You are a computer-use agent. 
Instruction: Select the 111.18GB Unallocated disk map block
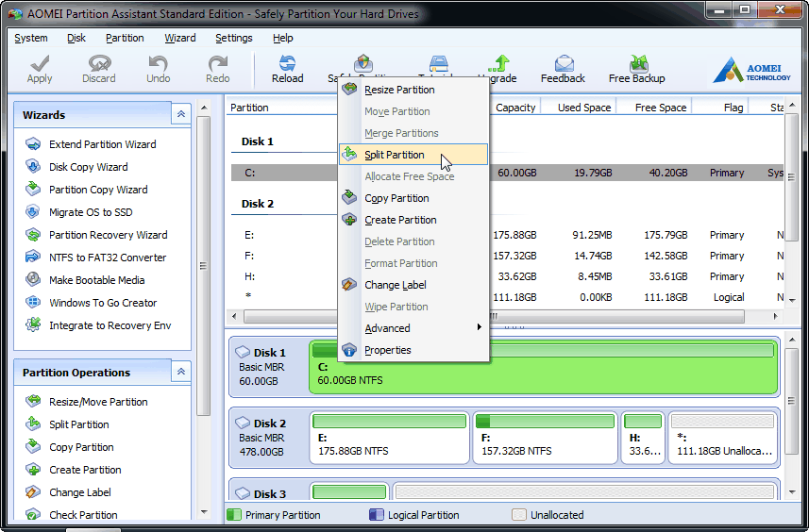[722, 437]
